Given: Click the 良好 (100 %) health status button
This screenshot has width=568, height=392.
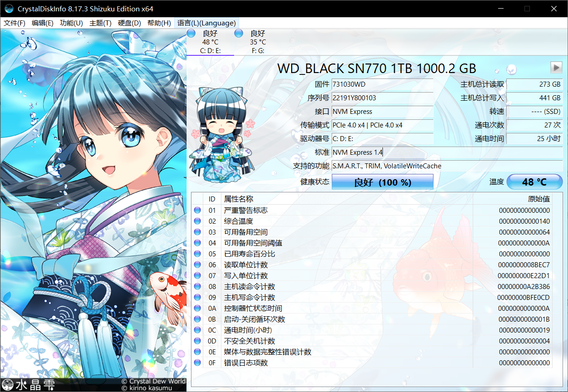Looking at the screenshot, I should click(x=382, y=182).
